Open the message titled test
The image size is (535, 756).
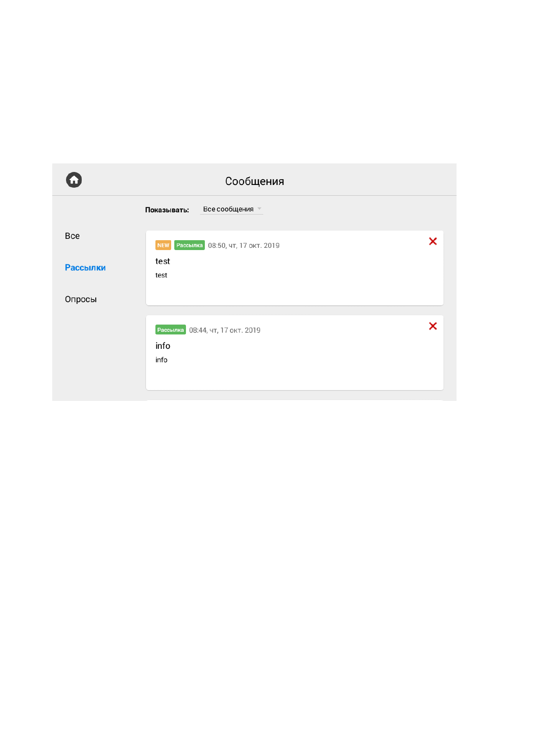163,261
